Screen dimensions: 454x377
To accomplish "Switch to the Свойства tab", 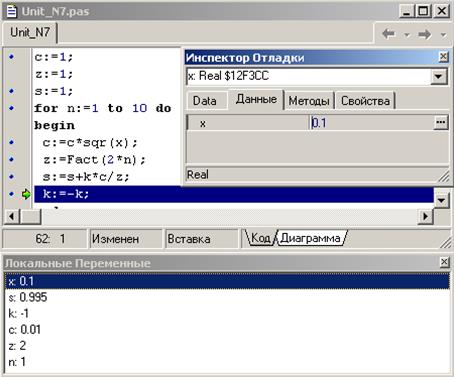I will coord(365,101).
